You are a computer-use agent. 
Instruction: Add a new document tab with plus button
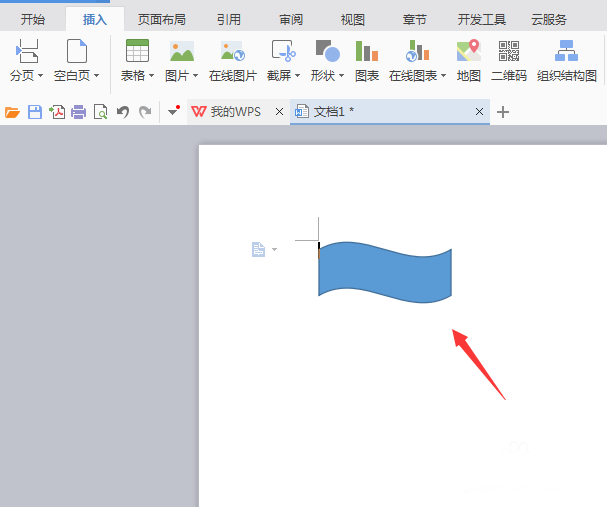502,112
